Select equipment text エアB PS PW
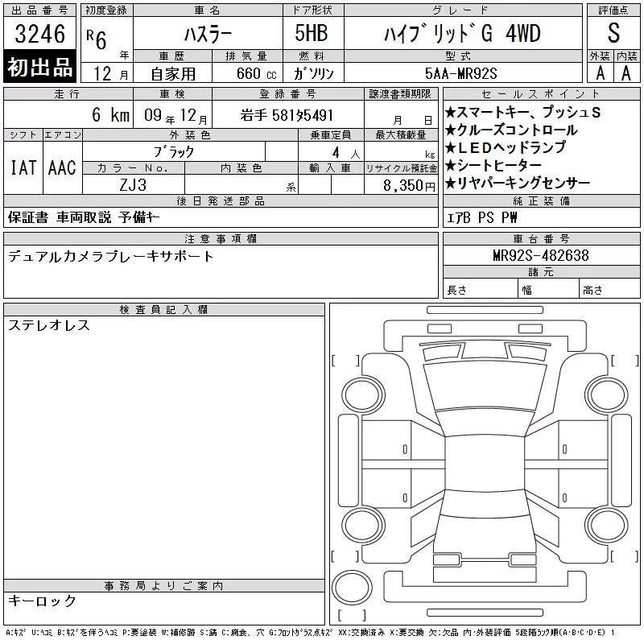The height and width of the screenshot is (644, 644). [x=481, y=217]
